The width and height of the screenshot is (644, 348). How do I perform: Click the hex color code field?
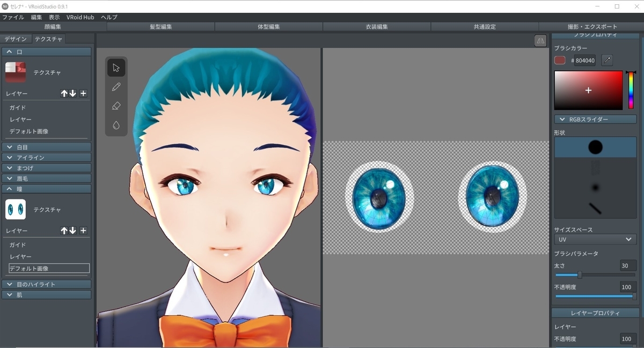(x=585, y=61)
